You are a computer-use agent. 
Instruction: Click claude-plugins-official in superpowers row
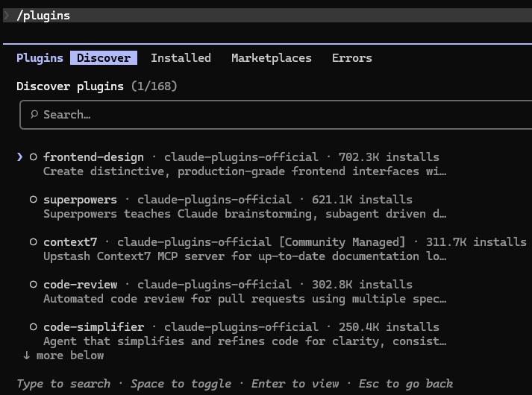tap(214, 200)
